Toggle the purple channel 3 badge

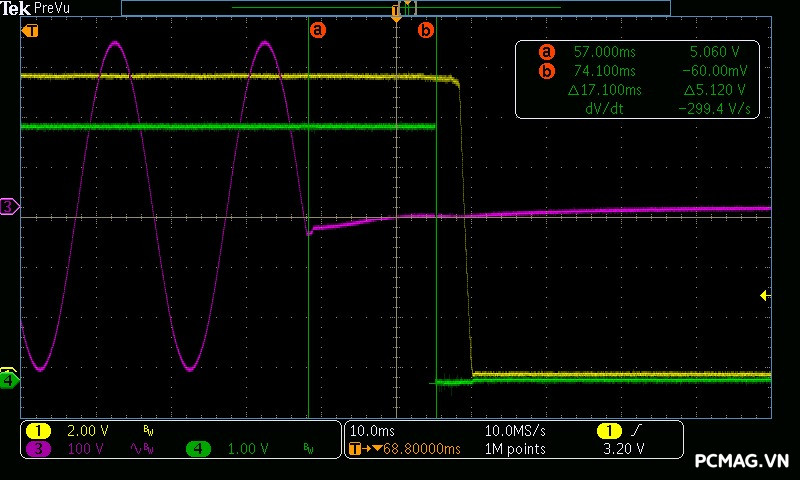38,449
